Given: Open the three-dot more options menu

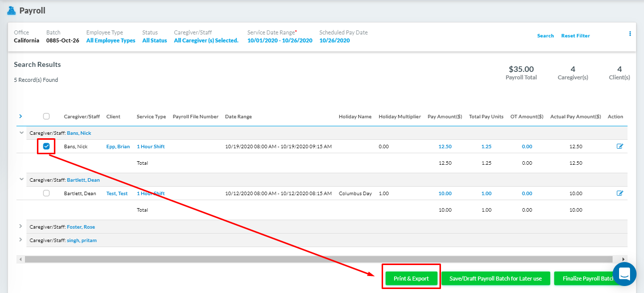Looking at the screenshot, I should [630, 34].
